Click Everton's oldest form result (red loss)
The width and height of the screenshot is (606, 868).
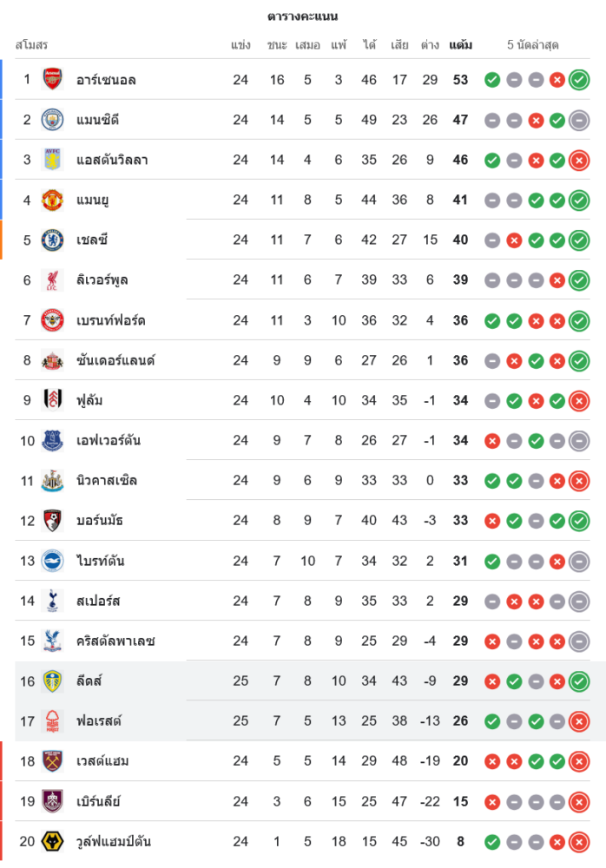pyautogui.click(x=492, y=441)
